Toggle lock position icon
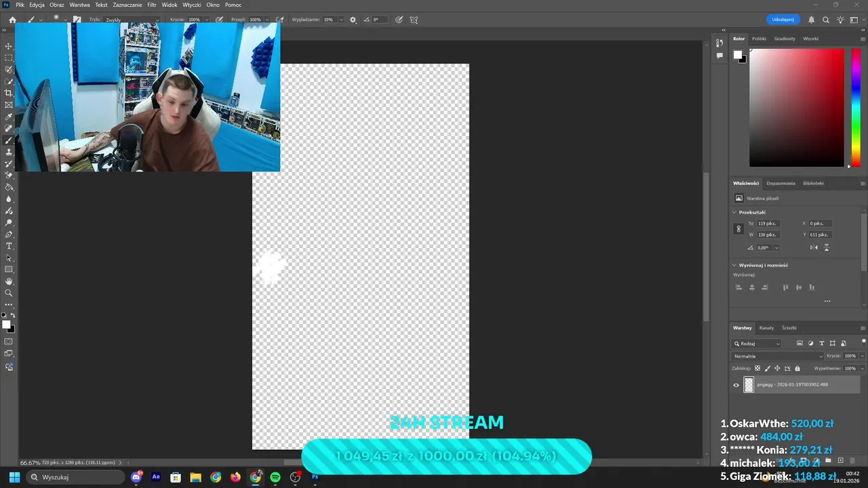This screenshot has height=488, width=868. [777, 368]
